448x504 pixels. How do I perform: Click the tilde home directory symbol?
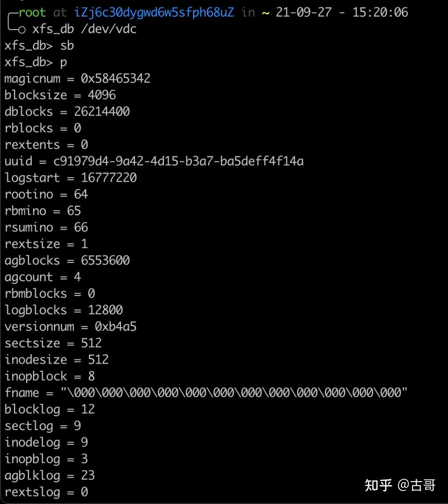(x=266, y=13)
